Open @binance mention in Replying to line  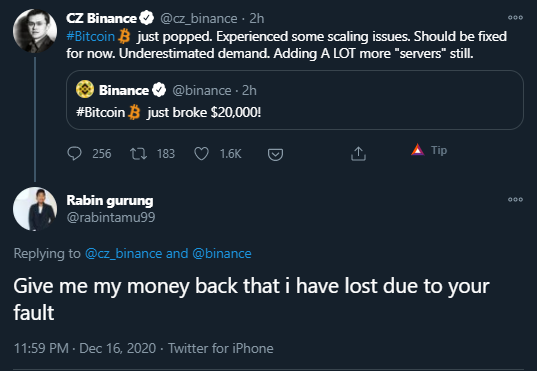point(222,253)
